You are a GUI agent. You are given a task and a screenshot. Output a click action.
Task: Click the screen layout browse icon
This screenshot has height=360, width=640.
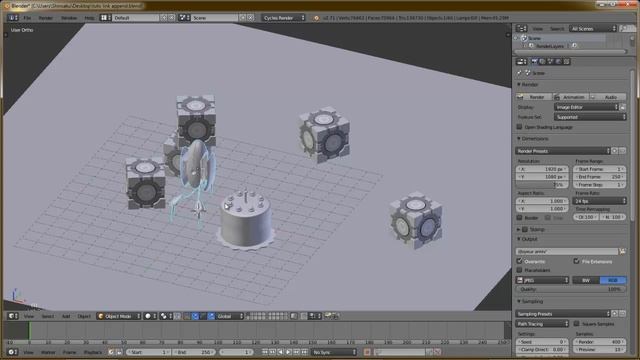[x=105, y=18]
